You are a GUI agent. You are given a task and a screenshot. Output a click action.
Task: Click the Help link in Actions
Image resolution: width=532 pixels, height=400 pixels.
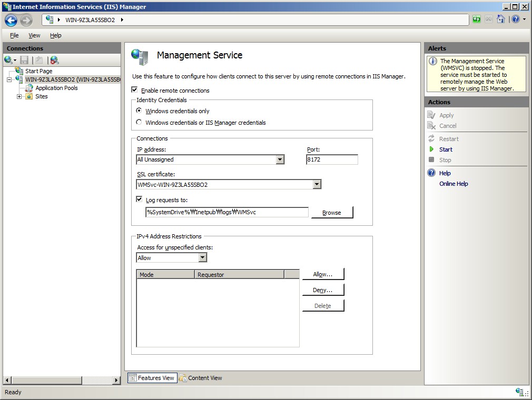[x=445, y=173]
